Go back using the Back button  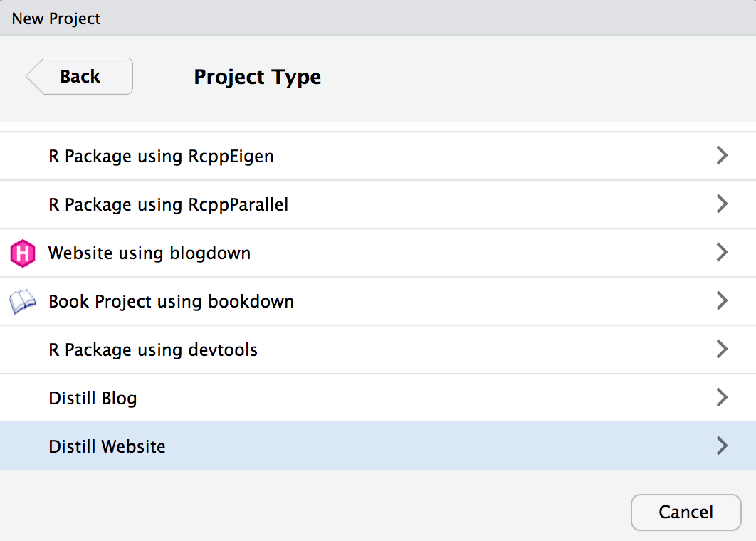pos(80,76)
